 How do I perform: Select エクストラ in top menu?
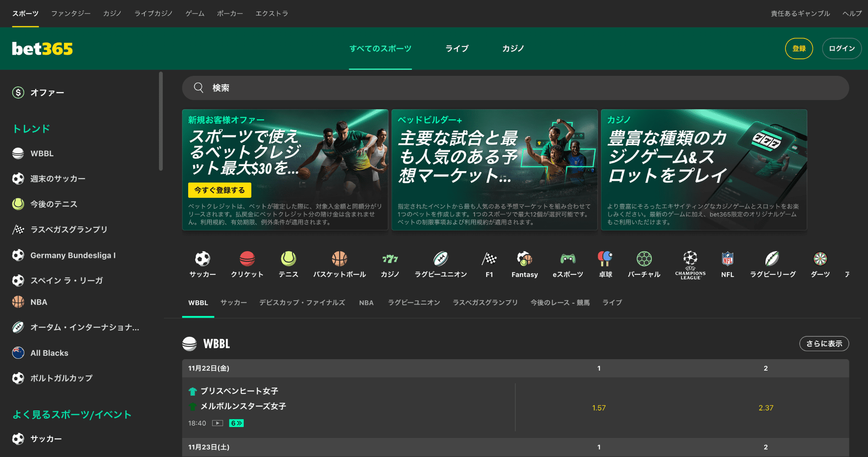coord(272,14)
